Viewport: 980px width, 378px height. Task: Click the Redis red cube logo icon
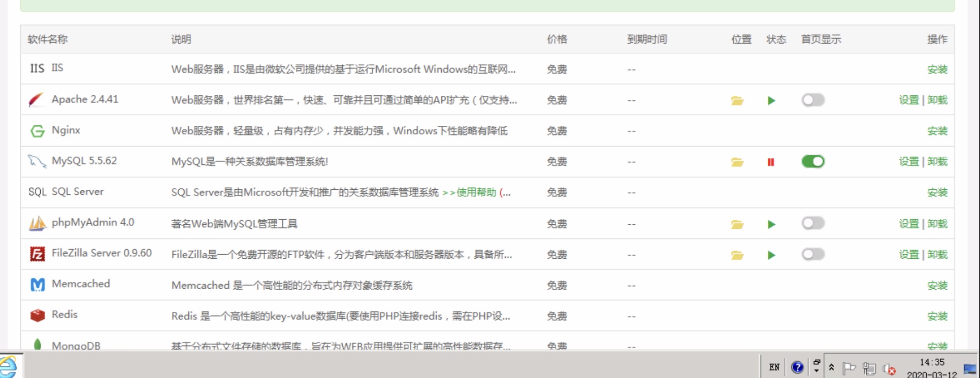[x=38, y=316]
